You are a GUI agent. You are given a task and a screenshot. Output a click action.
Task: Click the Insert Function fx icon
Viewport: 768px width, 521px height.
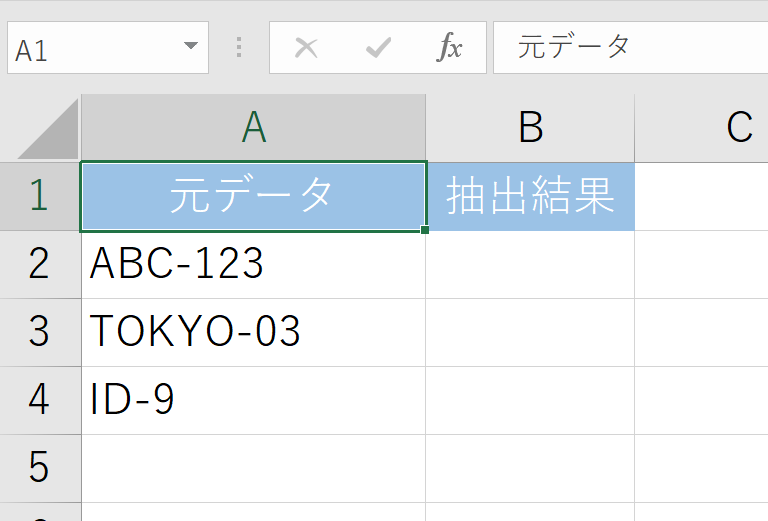450,48
